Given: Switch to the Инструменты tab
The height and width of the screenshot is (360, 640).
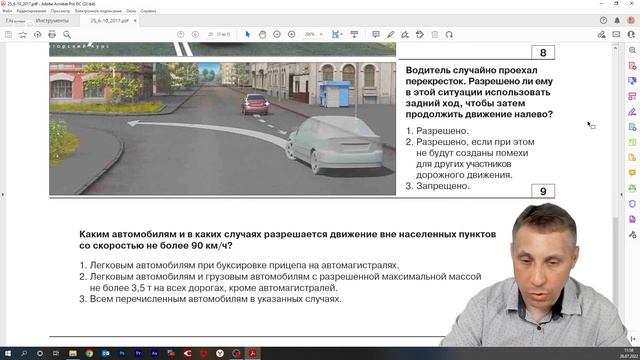Looking at the screenshot, I should (x=52, y=20).
